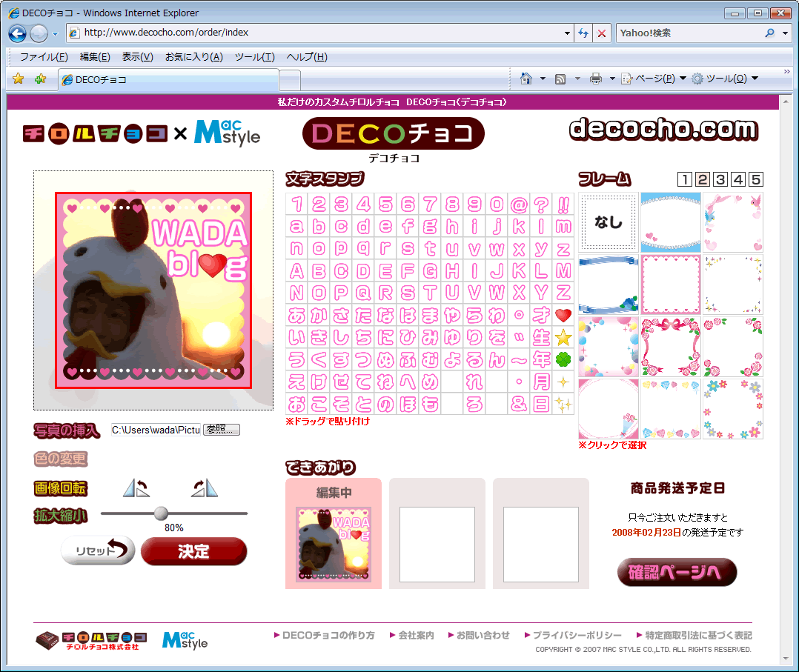This screenshot has height=672, width=799.
Task: Open the address bar URL dropdown
Action: point(567,33)
